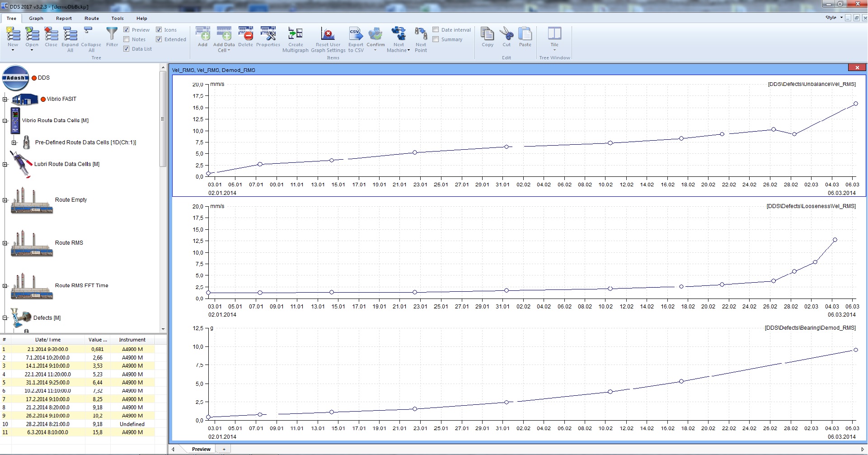Click the Expand All tree icon
868x455 pixels.
coord(70,34)
